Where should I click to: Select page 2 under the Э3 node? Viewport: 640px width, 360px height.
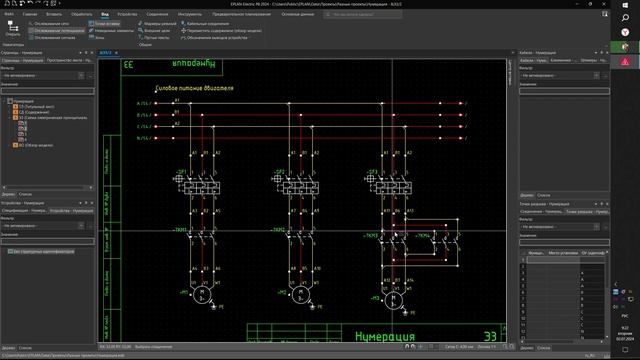click(23, 129)
